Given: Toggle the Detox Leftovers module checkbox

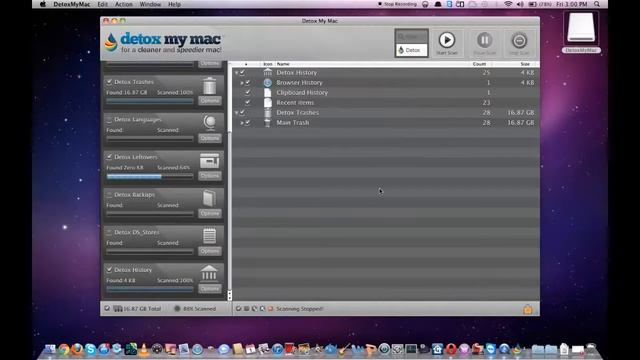Looking at the screenshot, I should (x=109, y=157).
